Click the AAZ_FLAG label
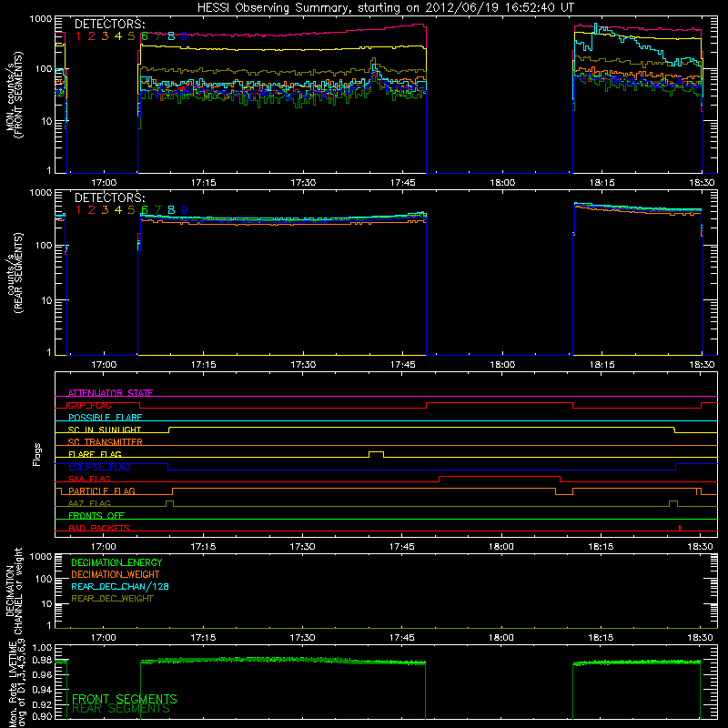728x728 pixels. pyautogui.click(x=89, y=504)
